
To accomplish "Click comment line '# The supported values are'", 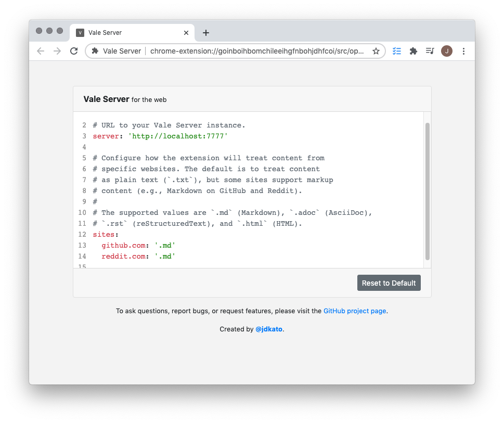I will coord(232,212).
